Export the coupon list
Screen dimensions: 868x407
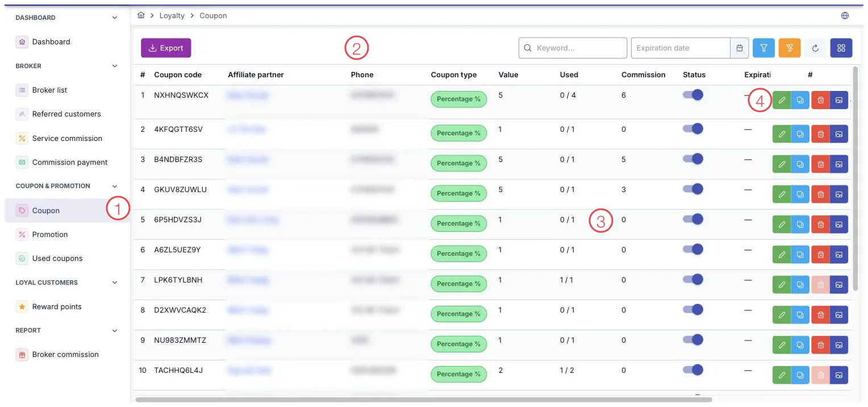(166, 48)
